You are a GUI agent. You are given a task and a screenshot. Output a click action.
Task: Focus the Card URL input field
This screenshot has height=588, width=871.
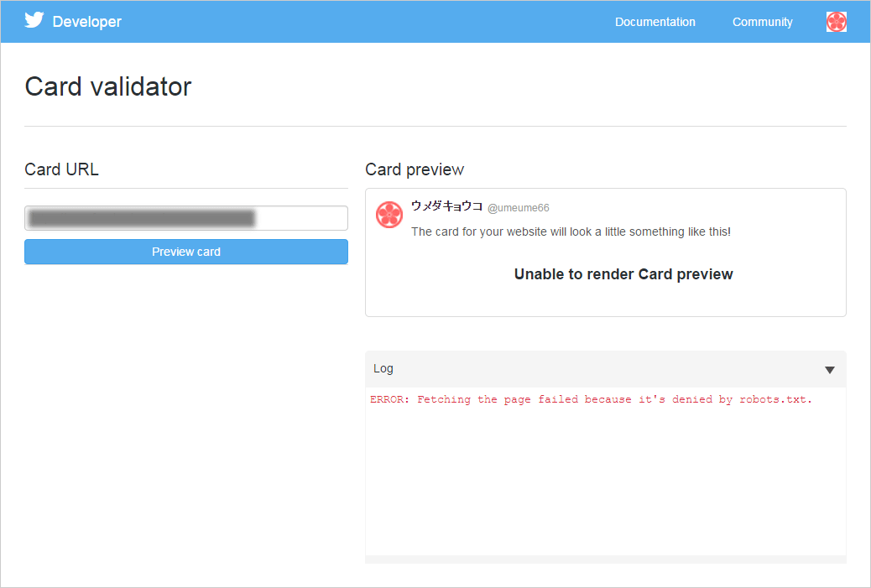(x=186, y=218)
